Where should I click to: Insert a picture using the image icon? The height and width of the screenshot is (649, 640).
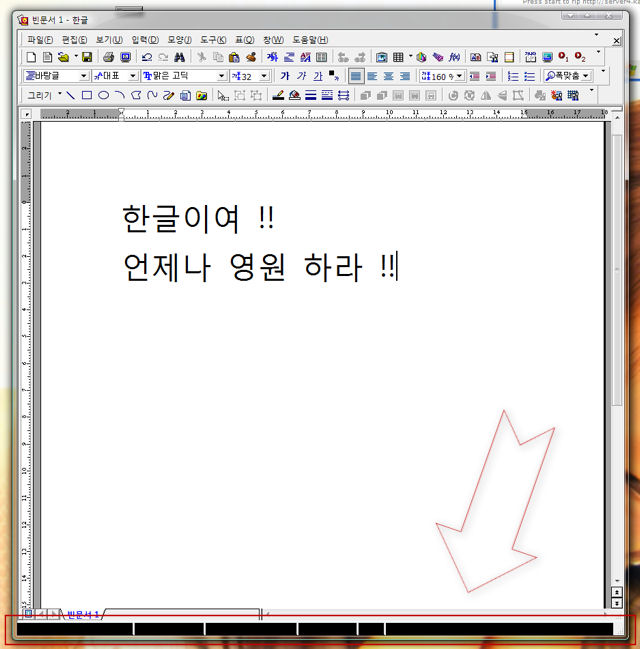[x=381, y=57]
